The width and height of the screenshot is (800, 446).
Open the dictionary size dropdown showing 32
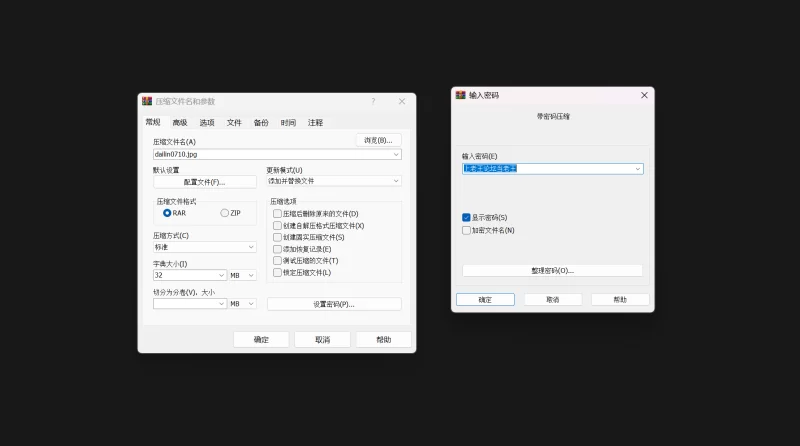pos(221,275)
